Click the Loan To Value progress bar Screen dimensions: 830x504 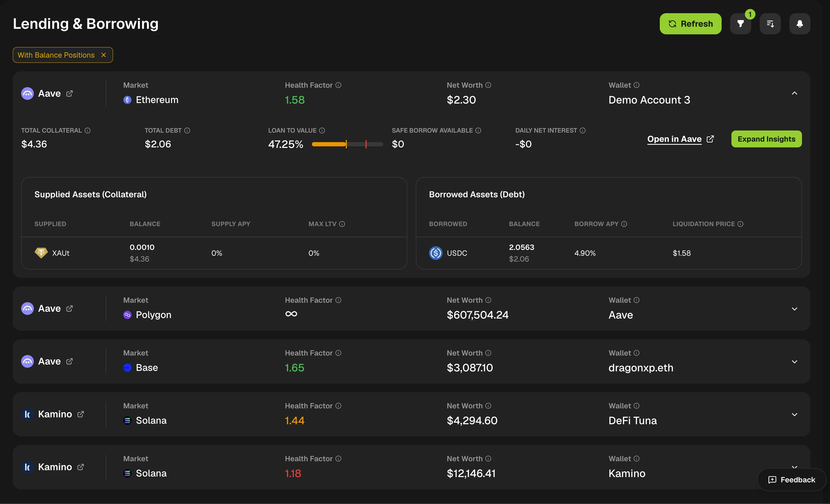[x=347, y=144]
